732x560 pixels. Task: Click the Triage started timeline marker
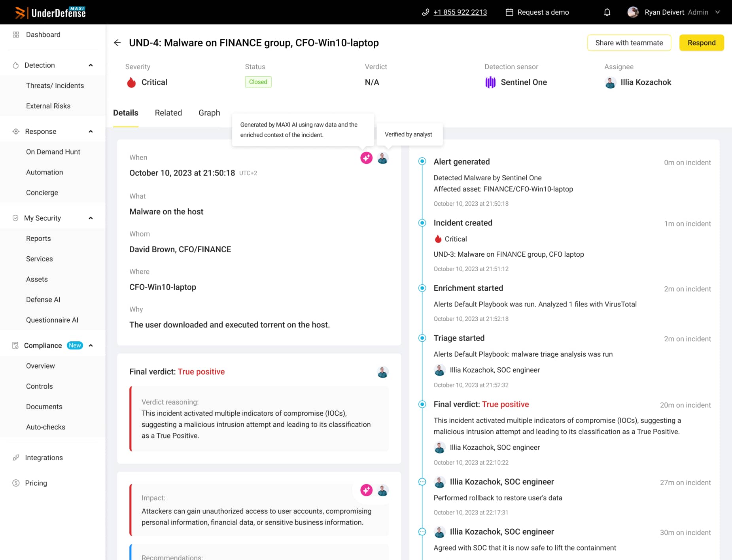tap(422, 338)
